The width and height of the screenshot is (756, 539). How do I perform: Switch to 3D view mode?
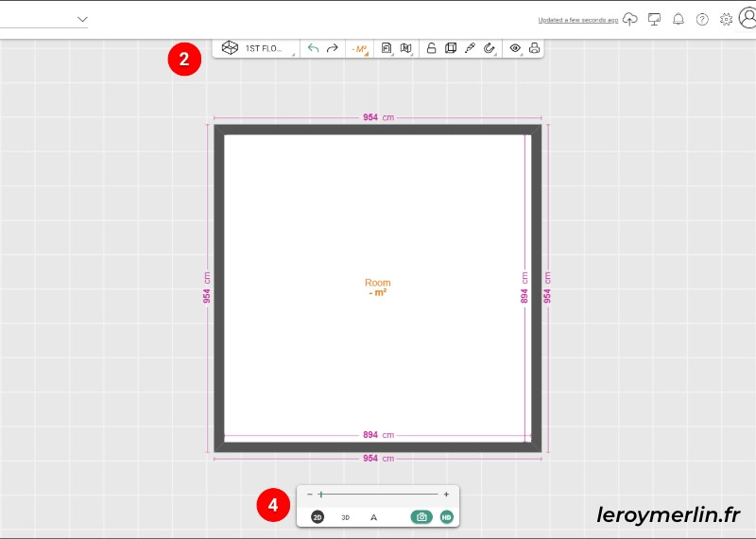[x=345, y=517]
